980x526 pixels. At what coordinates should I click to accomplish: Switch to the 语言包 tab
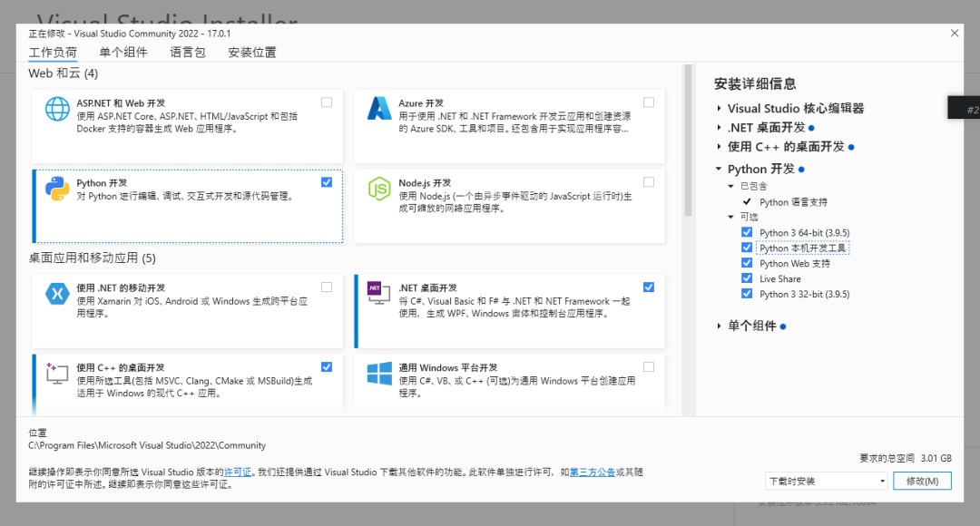pos(188,53)
